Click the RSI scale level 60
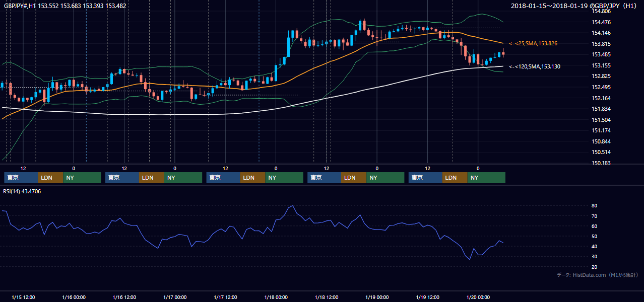Screen dimensions: 644x302 coord(595,226)
